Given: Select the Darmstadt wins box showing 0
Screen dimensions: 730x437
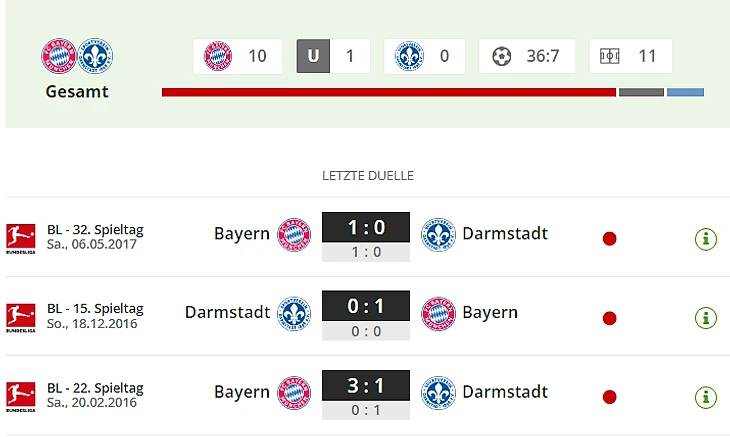Looking at the screenshot, I should [x=425, y=56].
